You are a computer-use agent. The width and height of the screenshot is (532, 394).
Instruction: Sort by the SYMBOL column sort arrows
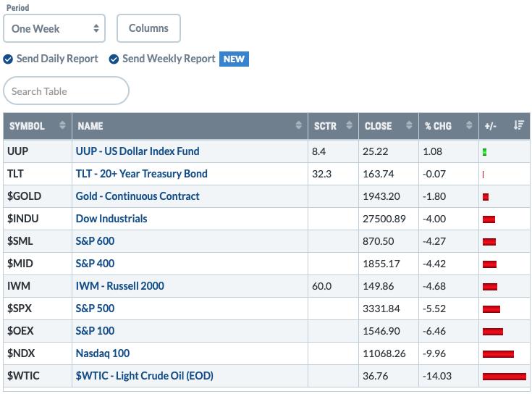click(62, 125)
